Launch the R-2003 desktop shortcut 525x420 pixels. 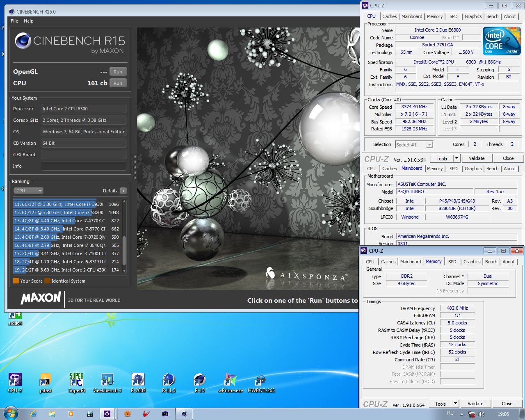pos(138,383)
